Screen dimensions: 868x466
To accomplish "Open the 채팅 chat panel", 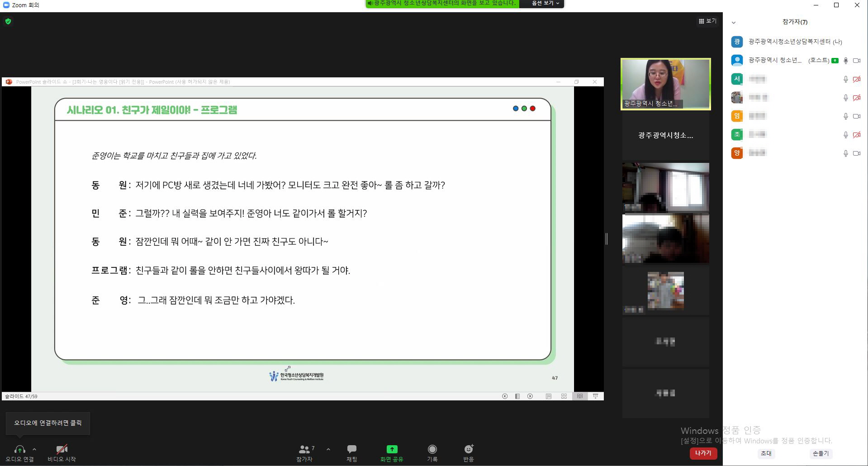I will point(351,452).
